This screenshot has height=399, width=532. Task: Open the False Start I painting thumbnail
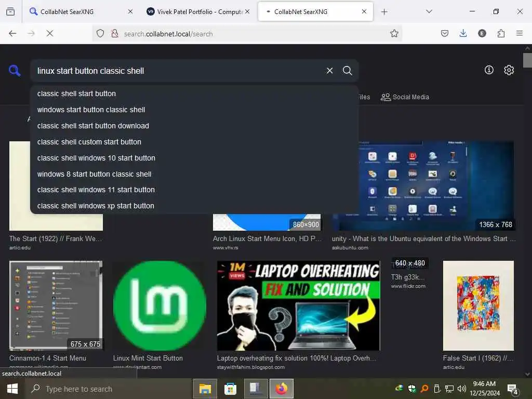[x=478, y=305]
